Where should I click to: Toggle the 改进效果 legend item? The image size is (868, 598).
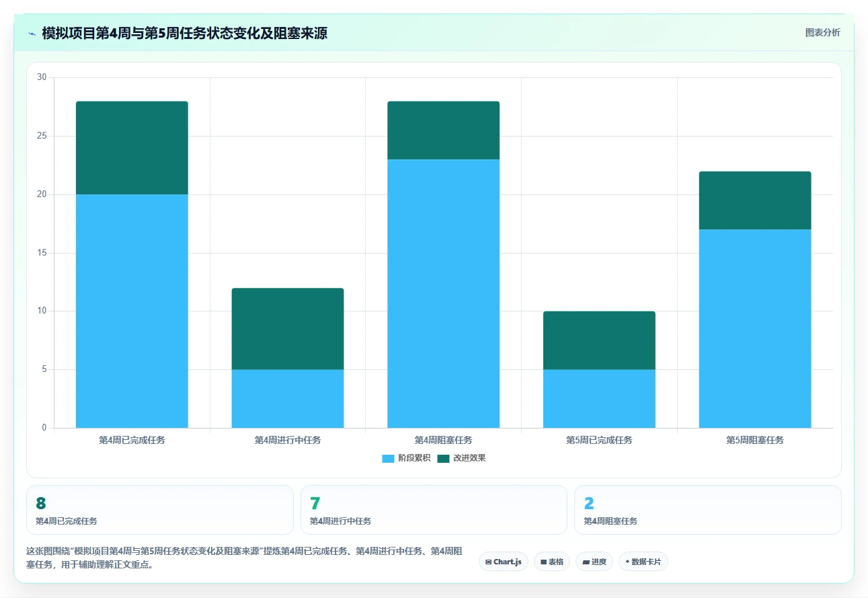pos(461,458)
